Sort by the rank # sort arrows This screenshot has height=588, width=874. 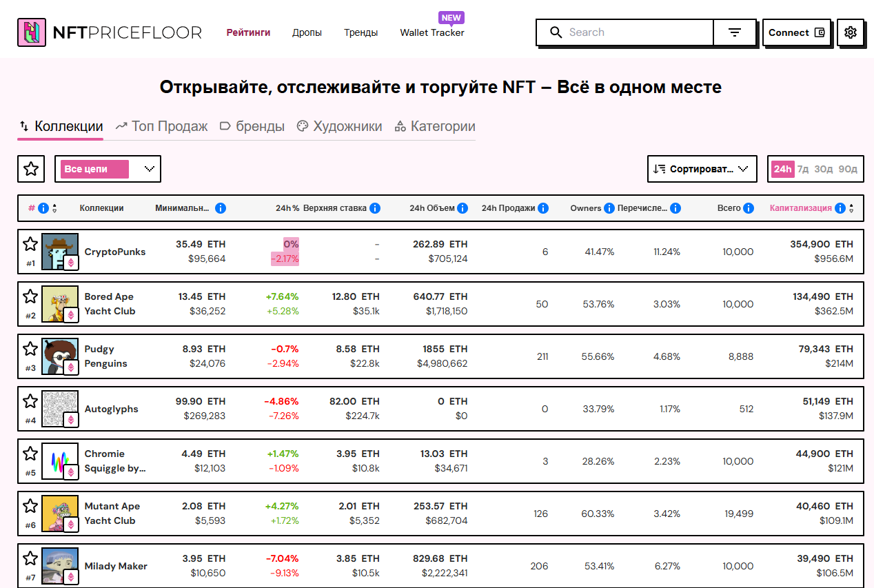(54, 208)
